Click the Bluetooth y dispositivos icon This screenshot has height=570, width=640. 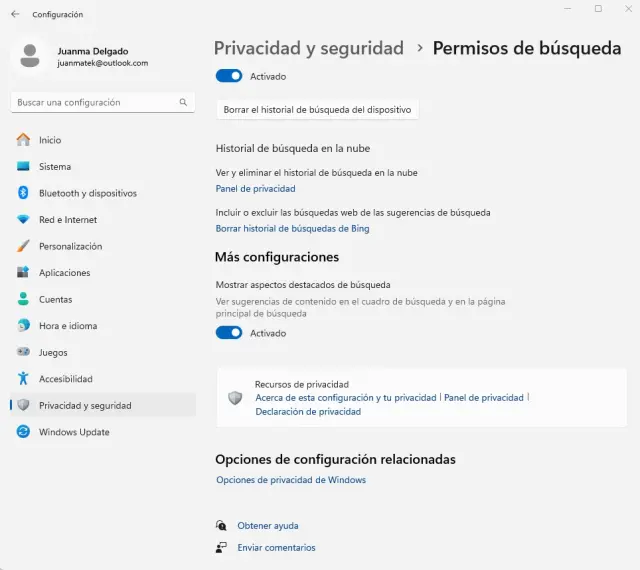(x=23, y=193)
